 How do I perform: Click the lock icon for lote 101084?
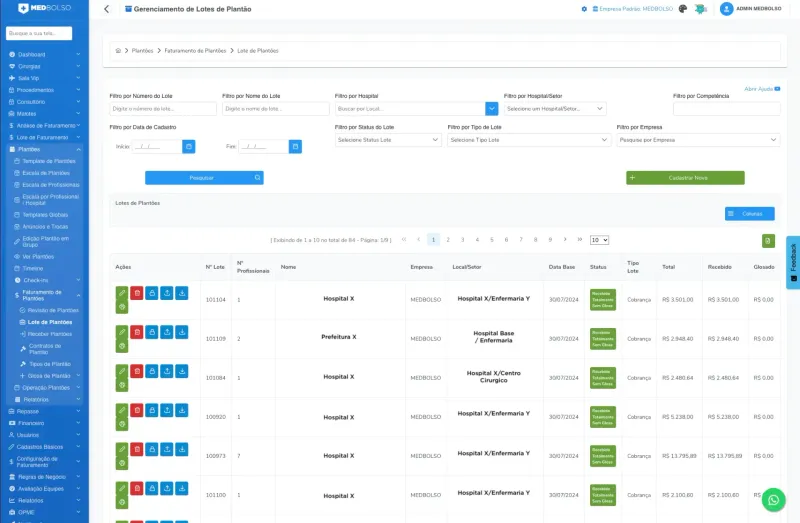point(152,371)
